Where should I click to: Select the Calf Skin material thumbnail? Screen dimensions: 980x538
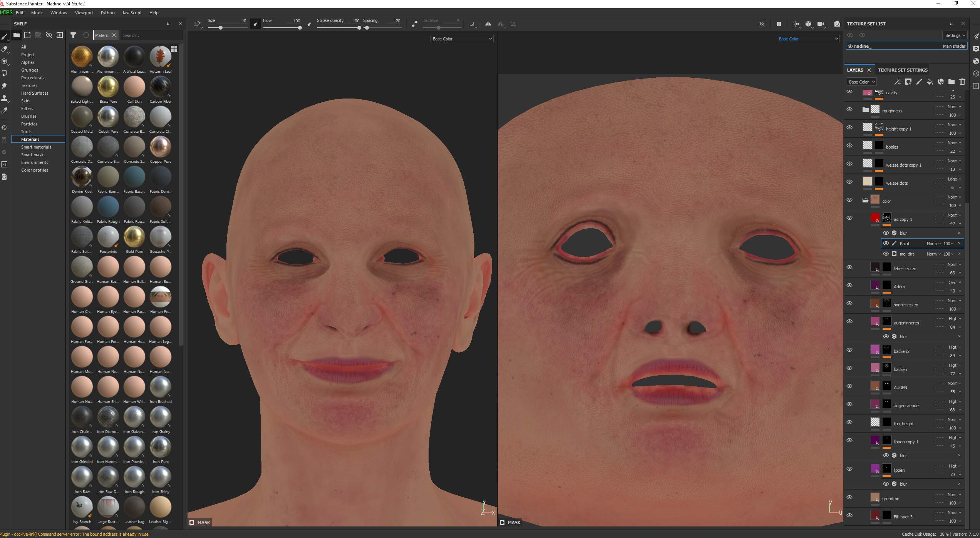point(134,87)
